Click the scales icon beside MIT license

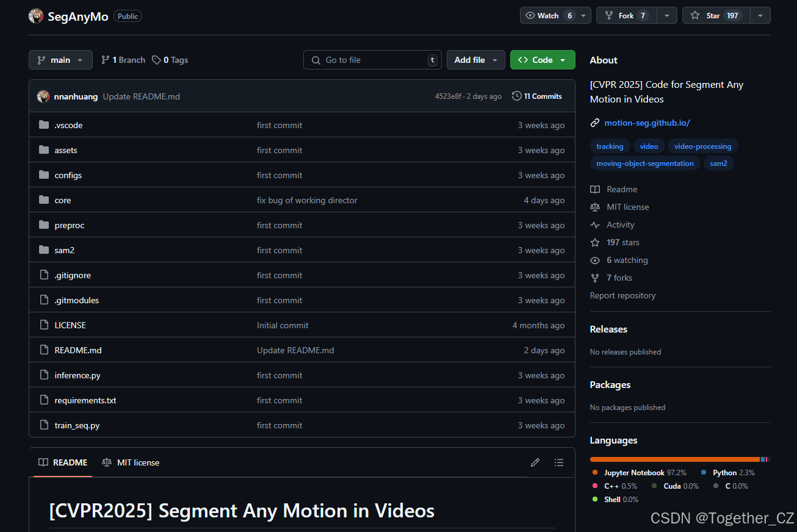coord(595,207)
